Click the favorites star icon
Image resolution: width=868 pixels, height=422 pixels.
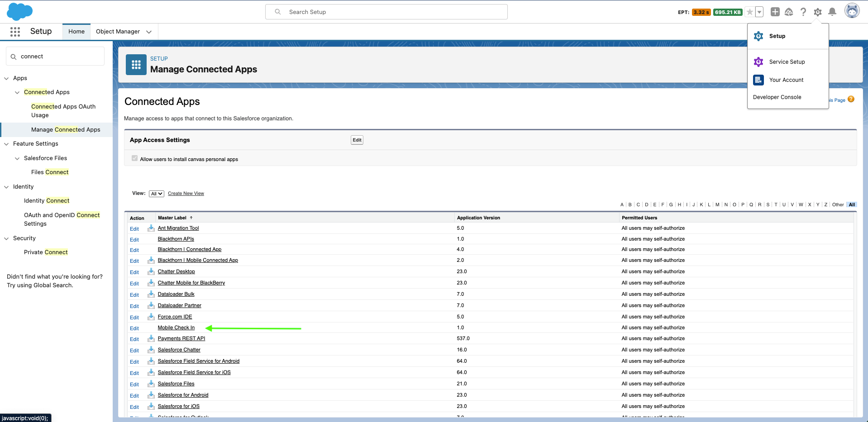(x=750, y=12)
